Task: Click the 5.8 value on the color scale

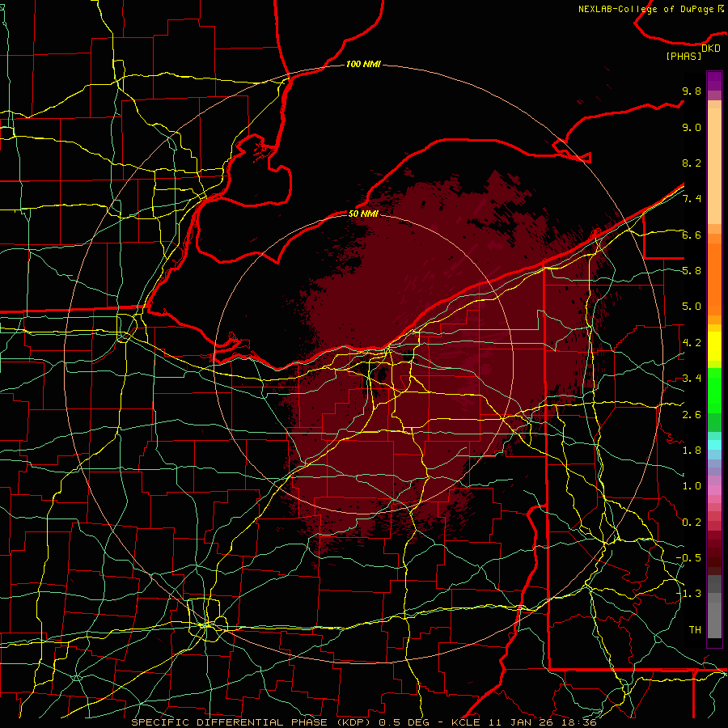Action: [692, 271]
